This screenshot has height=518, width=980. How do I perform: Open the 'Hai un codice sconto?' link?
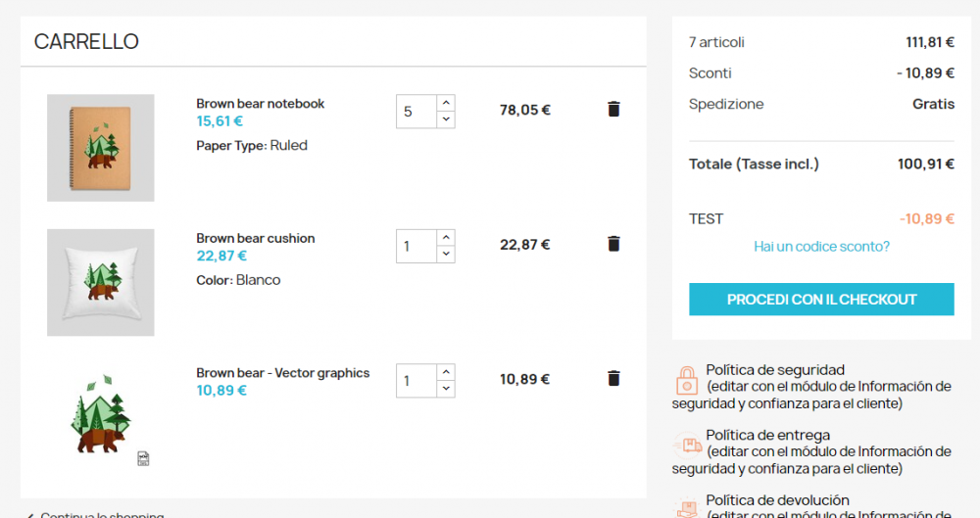coord(821,246)
